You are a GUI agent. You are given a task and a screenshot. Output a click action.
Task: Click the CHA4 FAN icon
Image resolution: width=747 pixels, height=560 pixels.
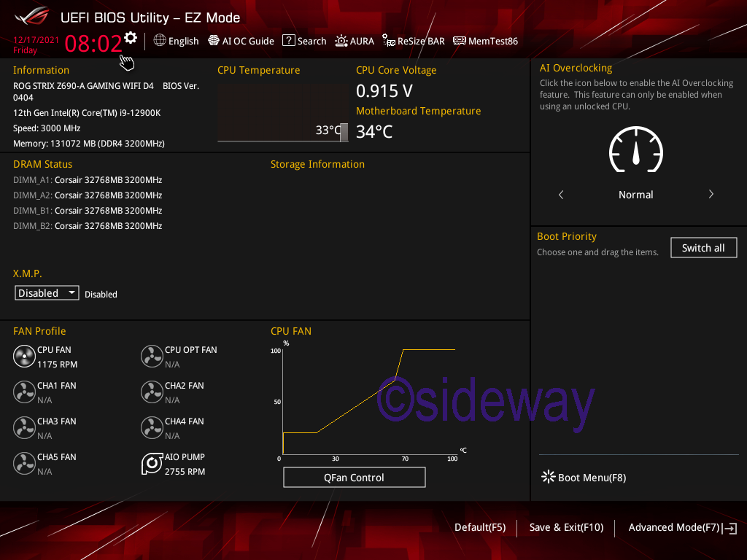tap(152, 428)
